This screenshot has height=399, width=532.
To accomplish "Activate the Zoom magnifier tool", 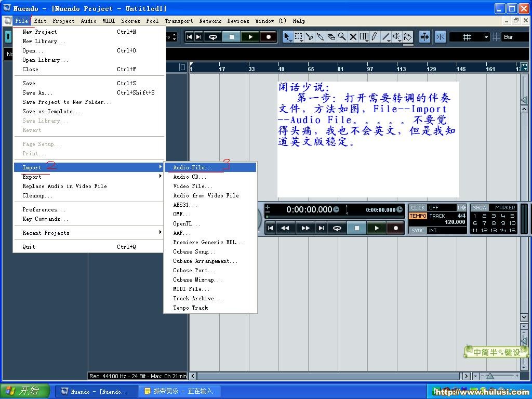I will pyautogui.click(x=342, y=37).
